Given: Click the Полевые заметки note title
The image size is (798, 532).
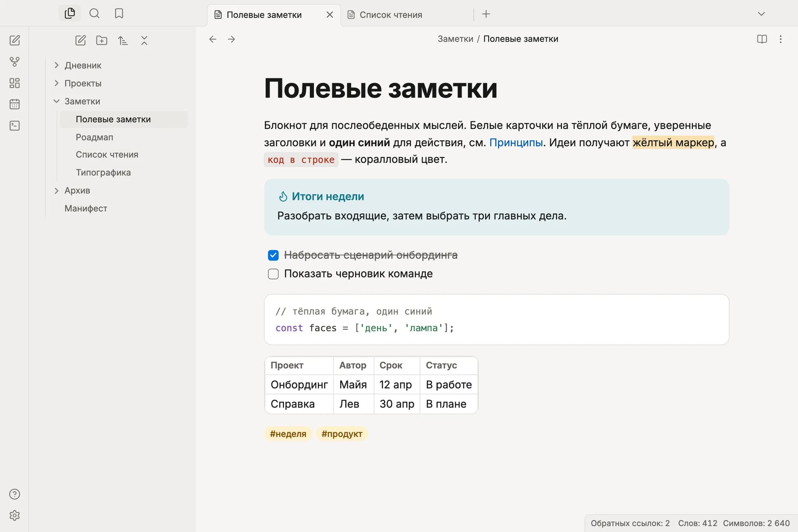Looking at the screenshot, I should 381,88.
